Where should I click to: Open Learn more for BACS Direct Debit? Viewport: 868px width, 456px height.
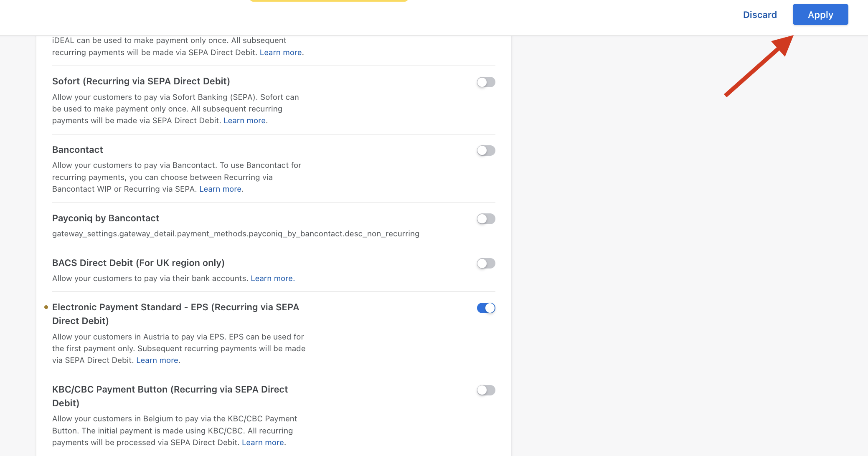point(272,279)
